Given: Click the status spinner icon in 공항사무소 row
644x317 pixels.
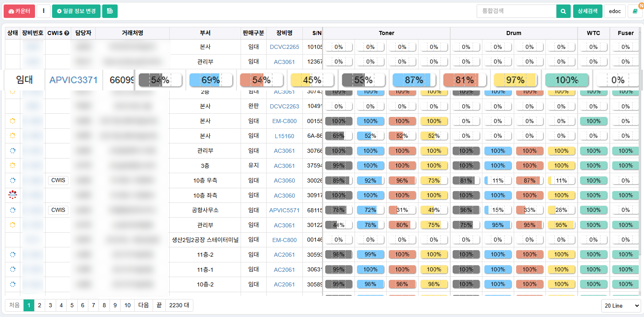Looking at the screenshot, I should pyautogui.click(x=13, y=210).
